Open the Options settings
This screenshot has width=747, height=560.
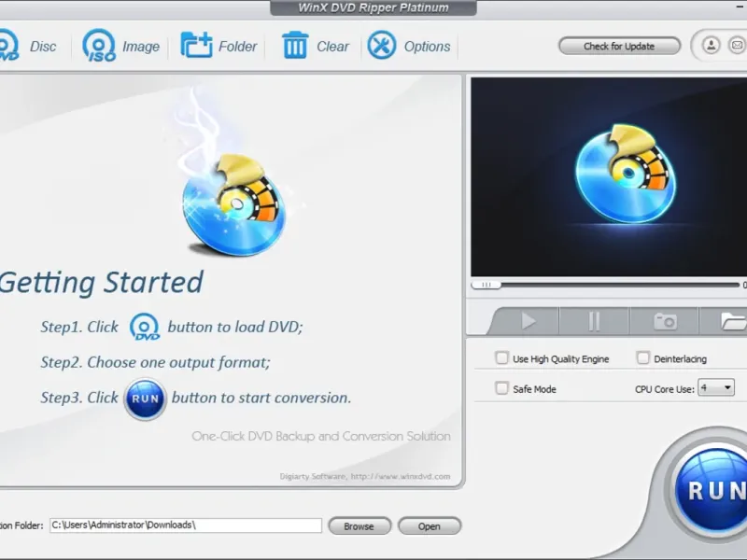click(409, 46)
